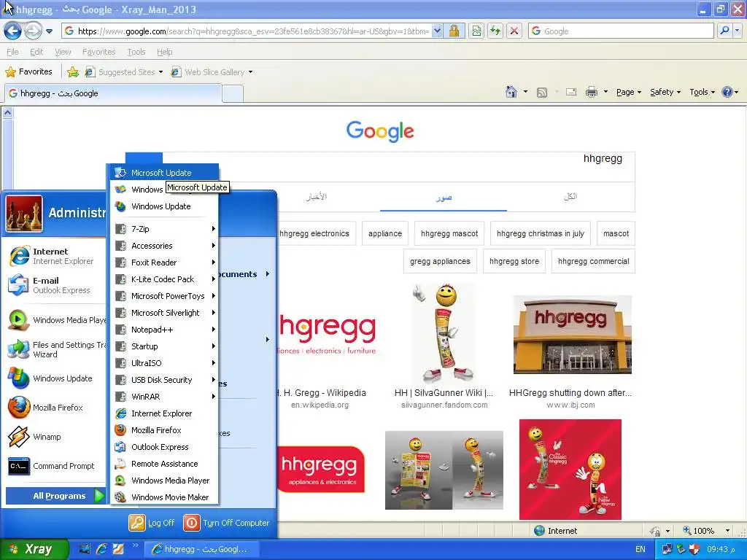The image size is (747, 560).
Task: Launch Windows Movie Maker from All Programs
Action: 164,497
